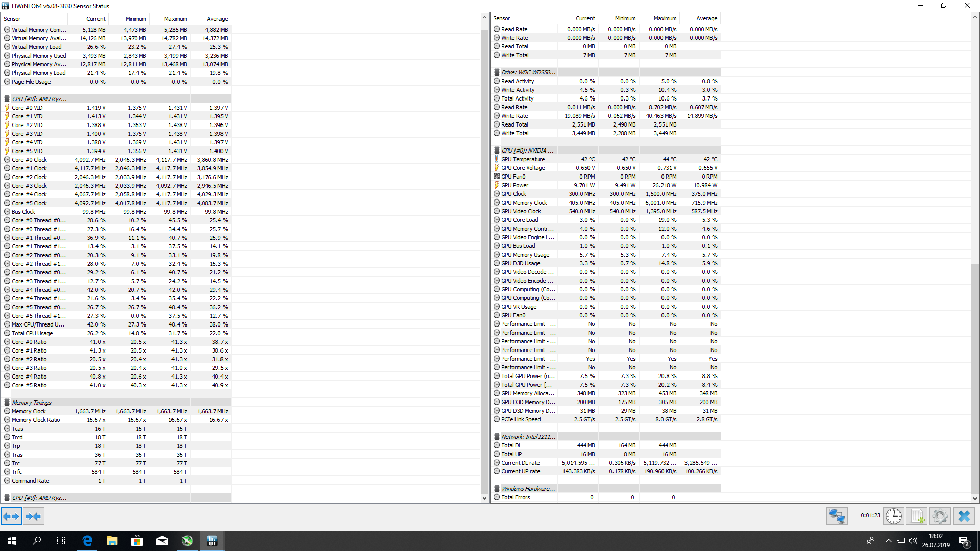980x551 pixels.
Task: Open Microsoft Edge from taskbar
Action: (x=87, y=541)
